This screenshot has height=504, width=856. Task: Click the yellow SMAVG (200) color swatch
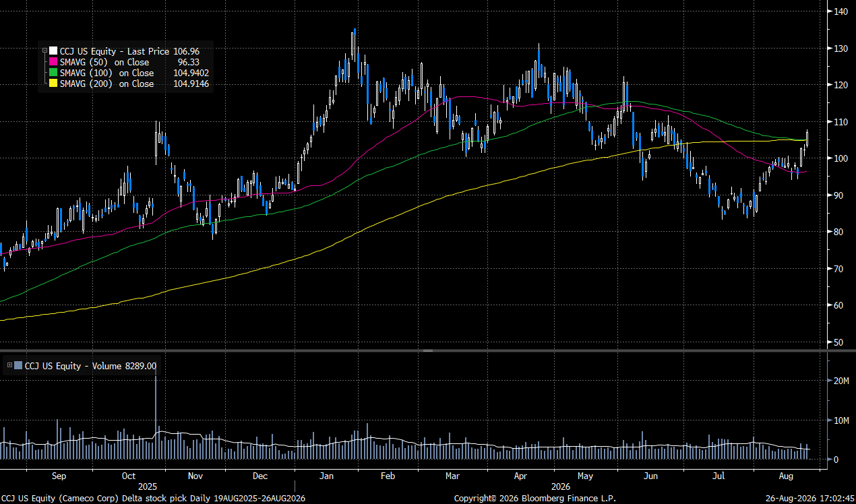click(x=53, y=84)
